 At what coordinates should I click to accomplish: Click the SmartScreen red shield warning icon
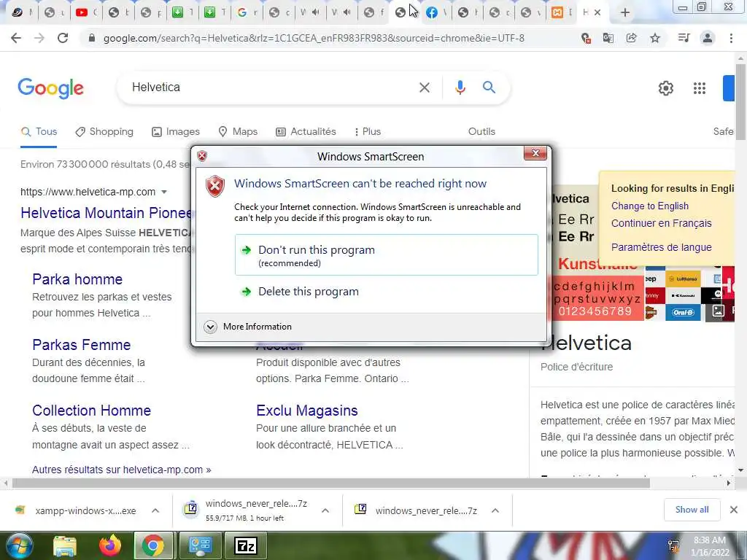pyautogui.click(x=215, y=186)
